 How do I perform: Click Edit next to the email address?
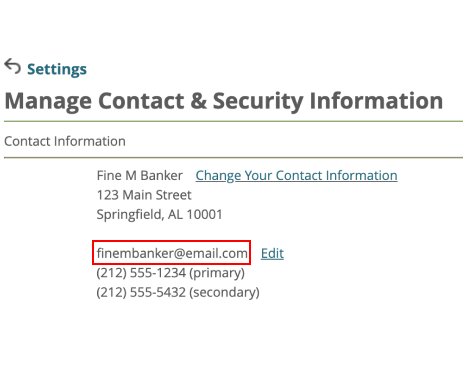[x=272, y=254]
